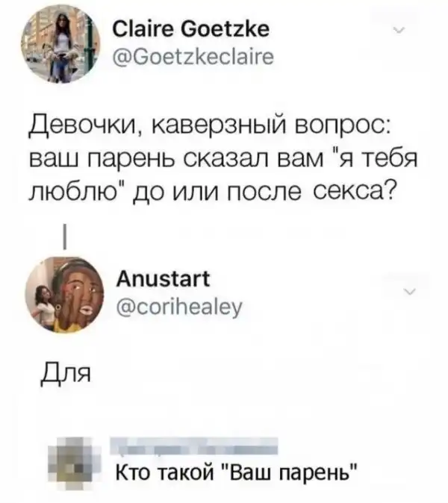Expand options chevron on Claire Goetzke's tweet
Screen dimensions: 448x503
[x=399, y=31]
